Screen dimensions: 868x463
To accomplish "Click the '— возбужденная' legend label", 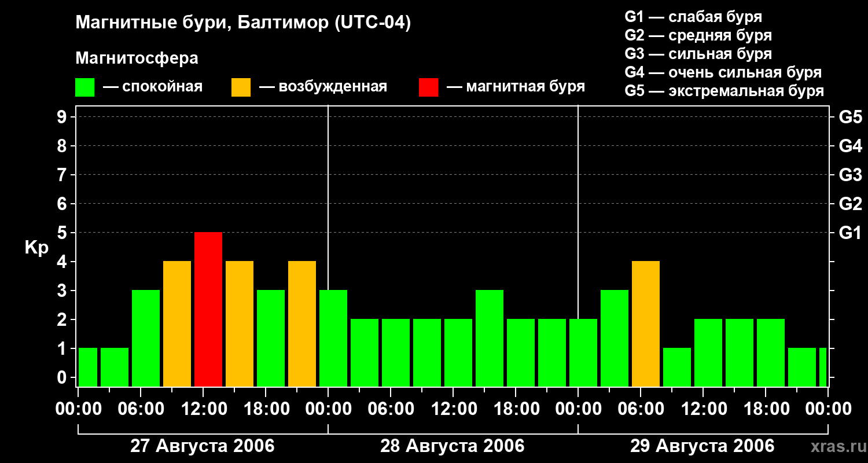I will (323, 87).
